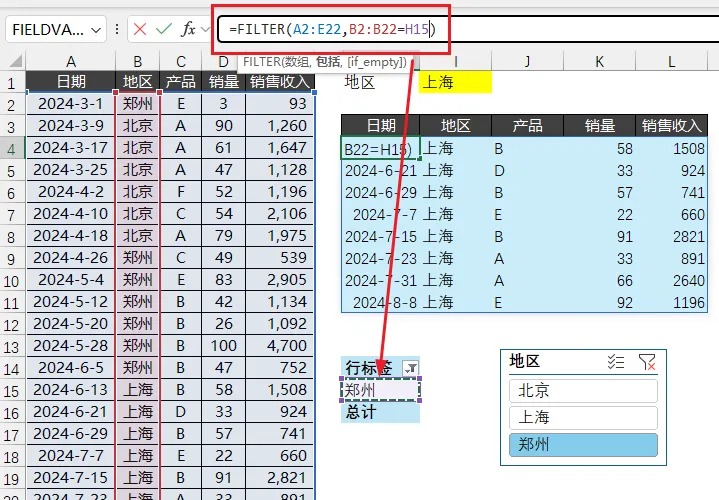Click the quantity cell showing 100

click(x=223, y=346)
